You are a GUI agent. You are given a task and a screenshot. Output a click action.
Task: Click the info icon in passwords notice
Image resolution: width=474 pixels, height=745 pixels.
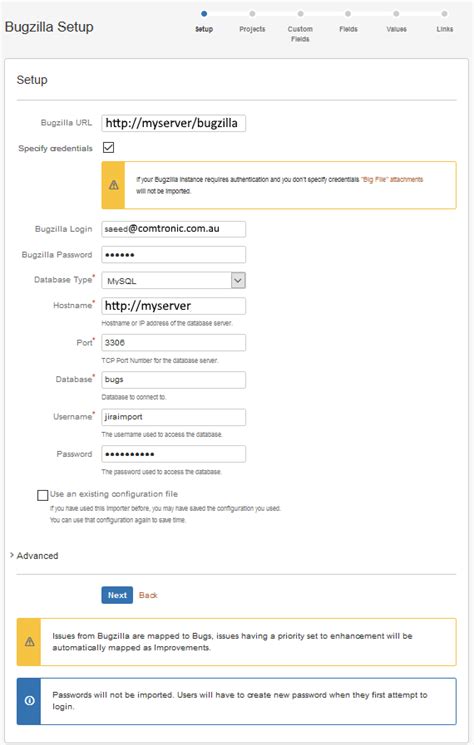(x=29, y=701)
